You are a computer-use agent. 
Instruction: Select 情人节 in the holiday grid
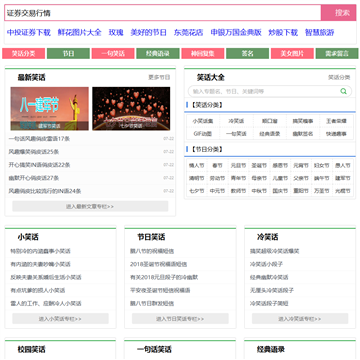click(197, 165)
